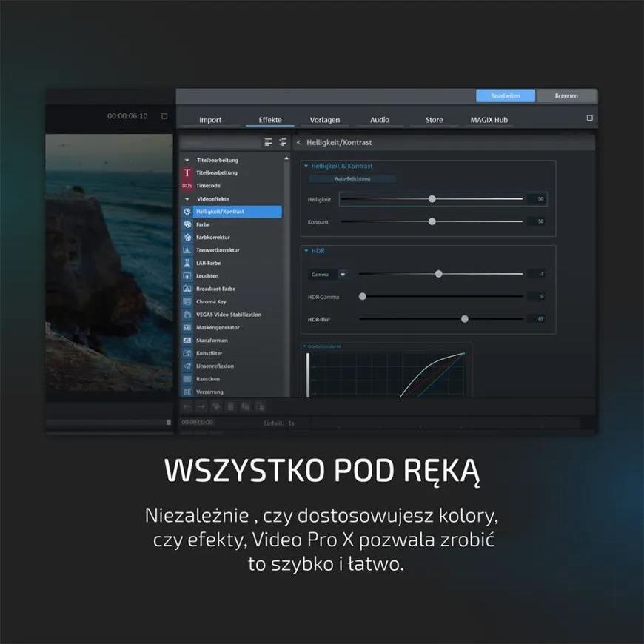This screenshot has height=644, width=644.
Task: Click the Auto-Belichtung button
Action: 352,179
